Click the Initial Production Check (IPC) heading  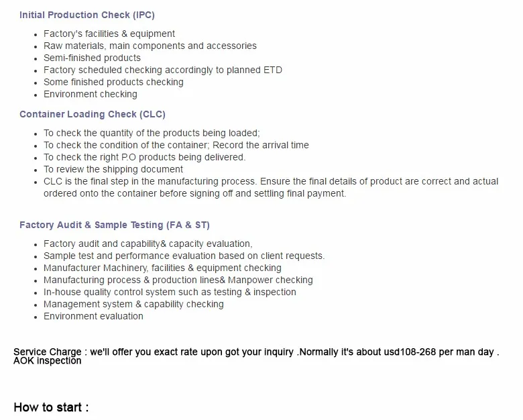point(87,15)
